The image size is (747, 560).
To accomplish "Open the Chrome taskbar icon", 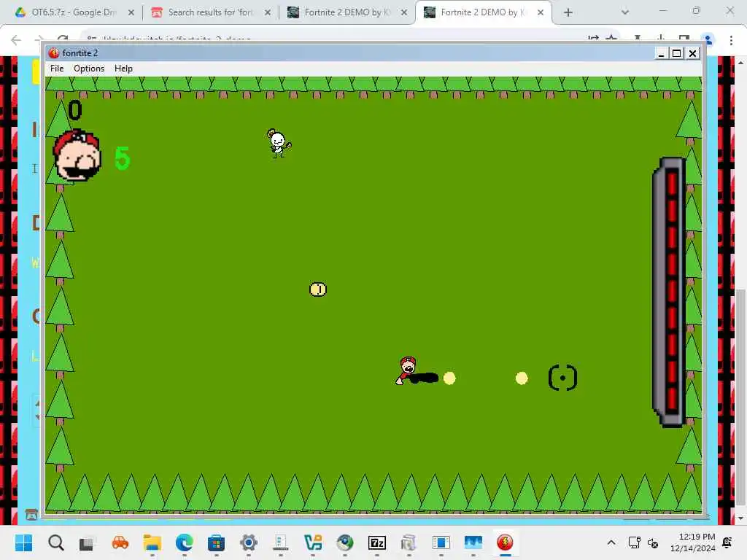I will click(x=345, y=542).
